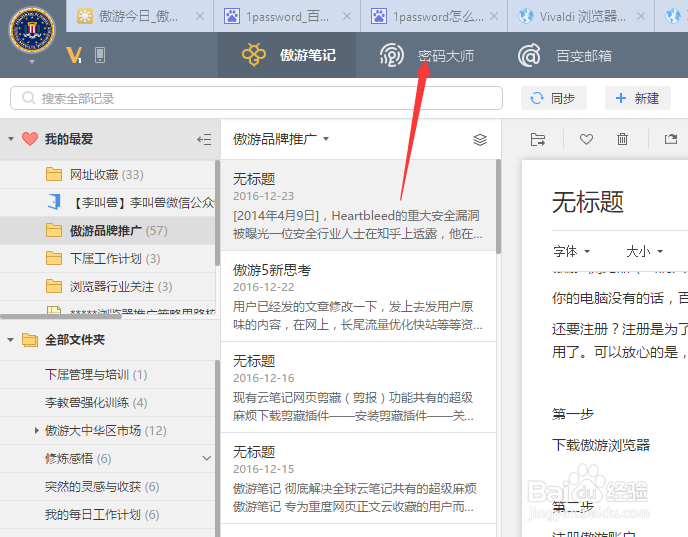Open the 网址收藏 (33) folder
The height and width of the screenshot is (537, 688).
[x=108, y=175]
